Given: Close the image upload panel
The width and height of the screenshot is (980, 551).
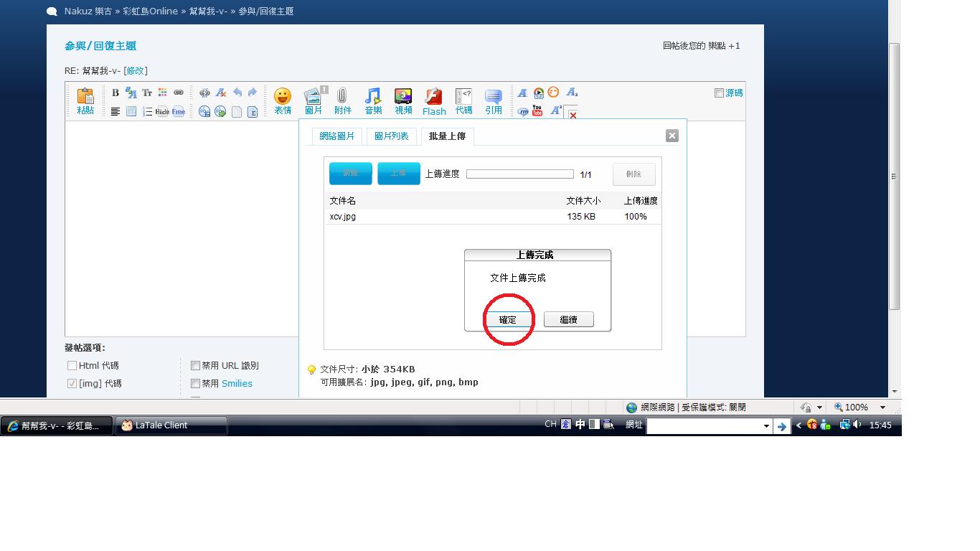Looking at the screenshot, I should pos(672,136).
